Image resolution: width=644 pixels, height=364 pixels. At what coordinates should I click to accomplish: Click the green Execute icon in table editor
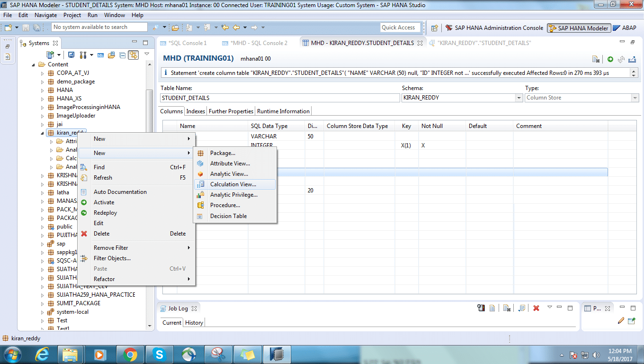(x=610, y=59)
